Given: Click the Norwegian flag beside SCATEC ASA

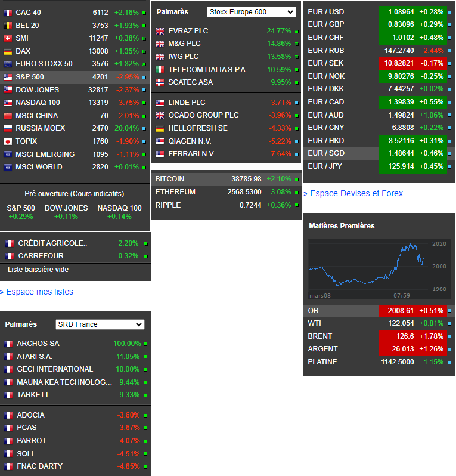Looking at the screenshot, I should pyautogui.click(x=160, y=82).
